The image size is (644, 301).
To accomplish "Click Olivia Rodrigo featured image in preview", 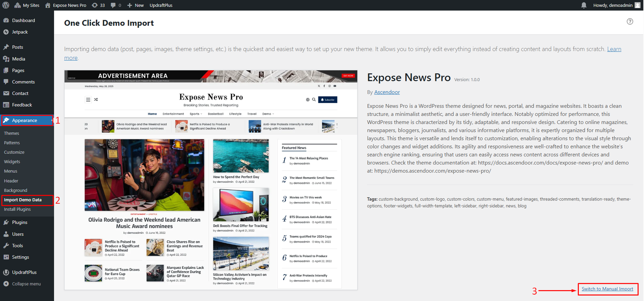I will tap(144, 175).
